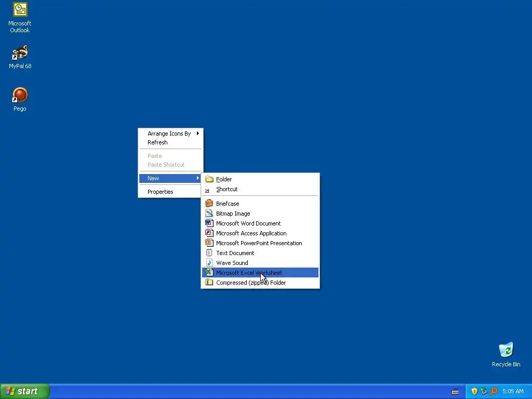Create a new Microsoft Word Document
The height and width of the screenshot is (399, 532).
point(260,223)
